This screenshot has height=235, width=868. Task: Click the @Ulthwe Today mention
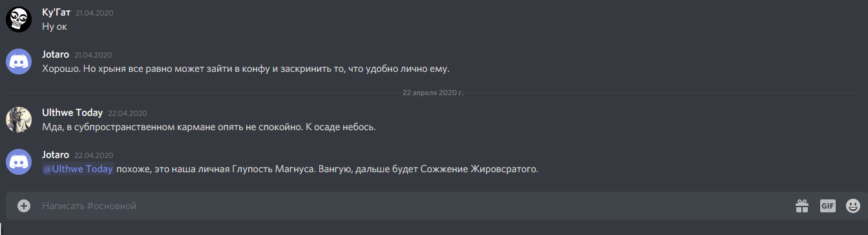[78, 170]
